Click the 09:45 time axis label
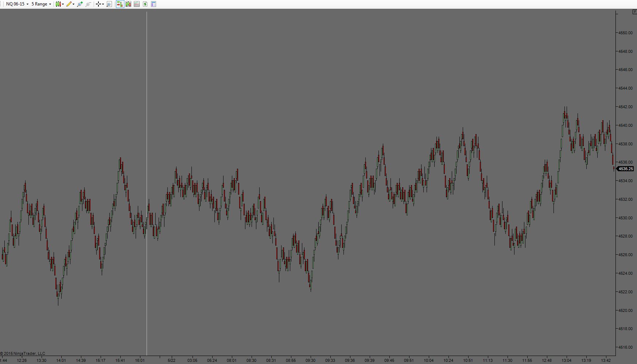637x364 pixels. pyautogui.click(x=389, y=360)
